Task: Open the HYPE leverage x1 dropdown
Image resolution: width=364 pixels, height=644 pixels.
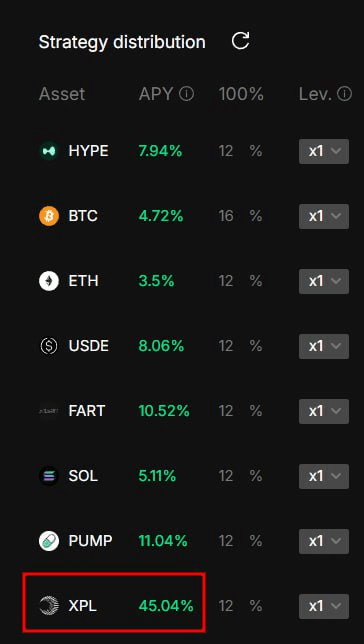Action: [324, 151]
